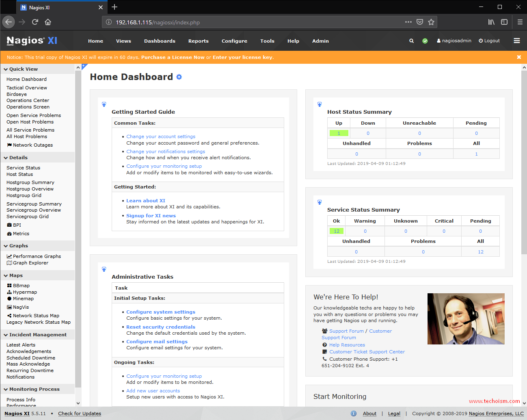Bookmark this page with the star icon

coord(431,22)
